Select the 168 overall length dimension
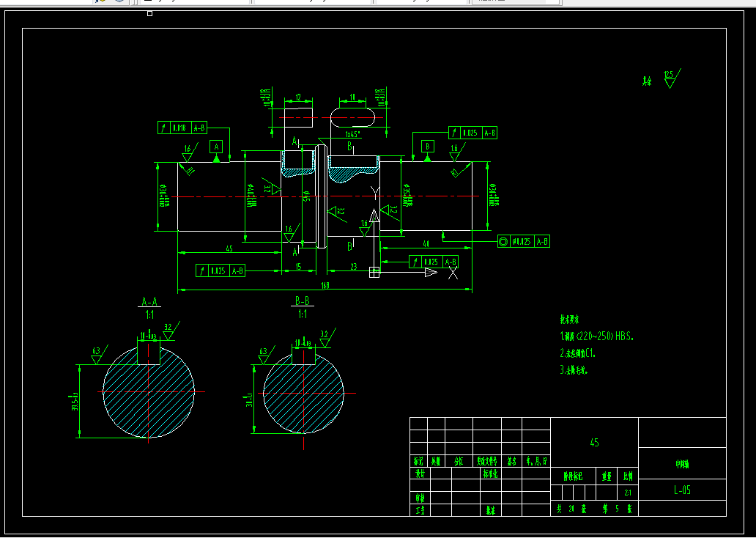Viewport: 756px width, 538px height. [x=325, y=286]
